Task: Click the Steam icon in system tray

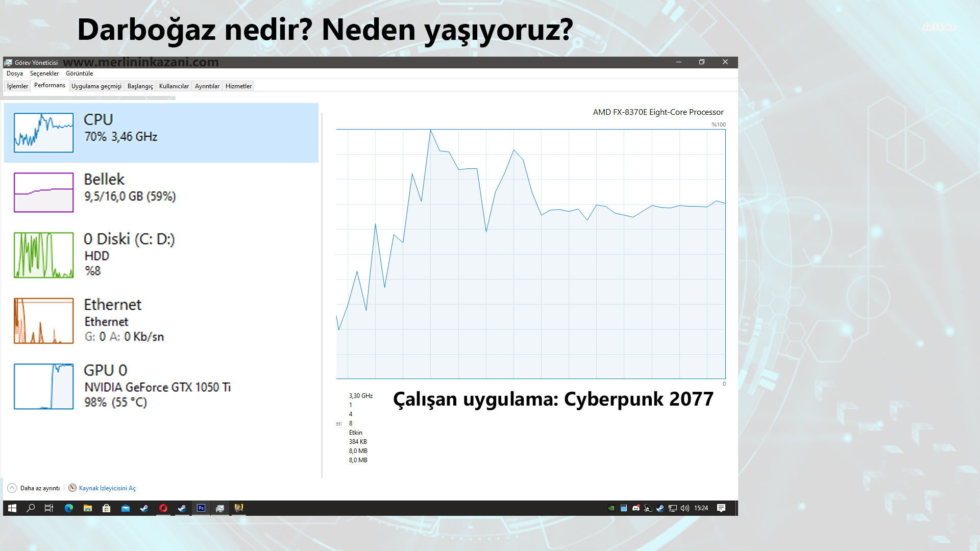Action: click(660, 508)
